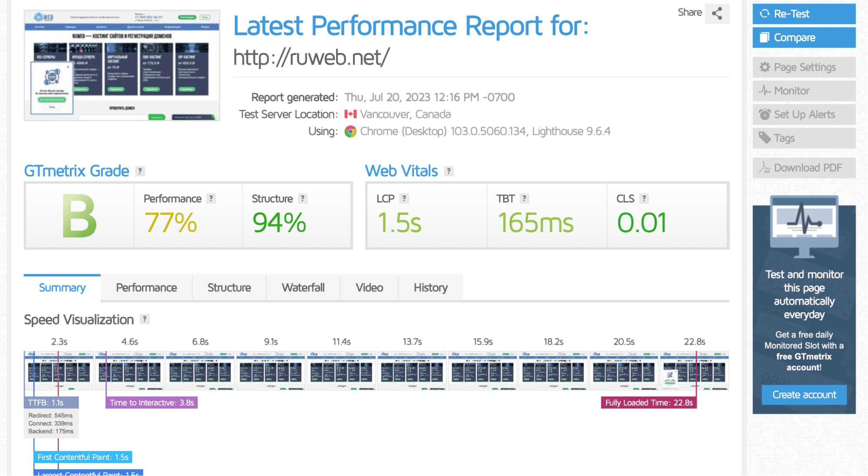
Task: Click the Create account button
Action: 804,395
